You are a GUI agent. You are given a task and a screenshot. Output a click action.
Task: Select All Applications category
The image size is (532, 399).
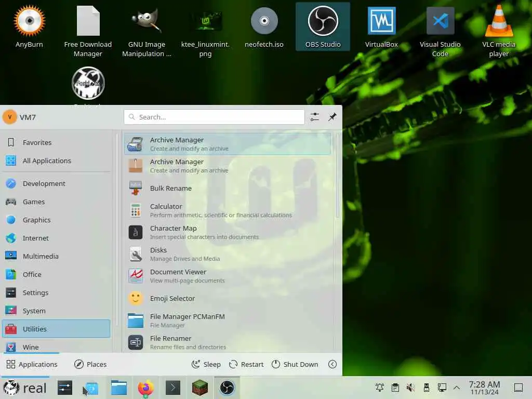point(56,161)
